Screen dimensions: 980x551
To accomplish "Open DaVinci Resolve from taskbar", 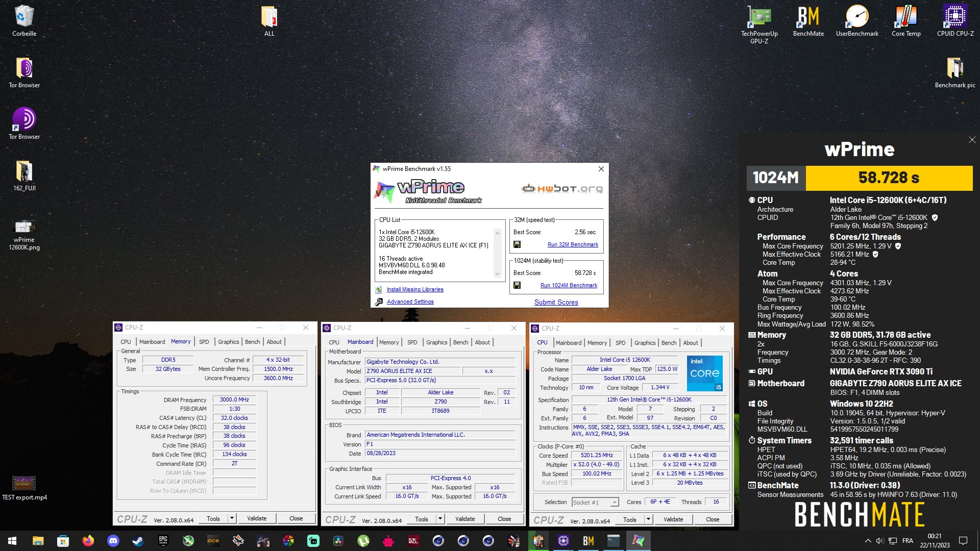I will tap(338, 541).
